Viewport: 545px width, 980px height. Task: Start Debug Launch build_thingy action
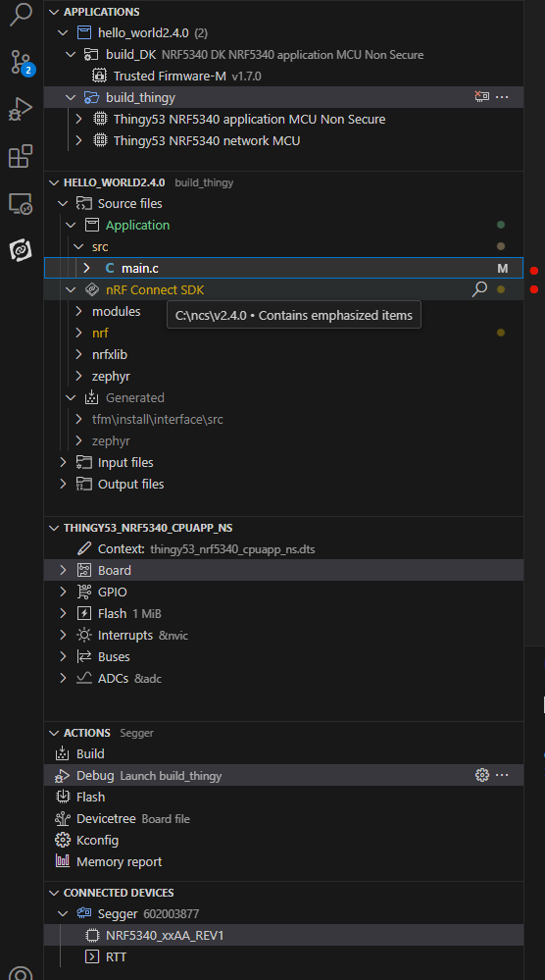pyautogui.click(x=283, y=775)
